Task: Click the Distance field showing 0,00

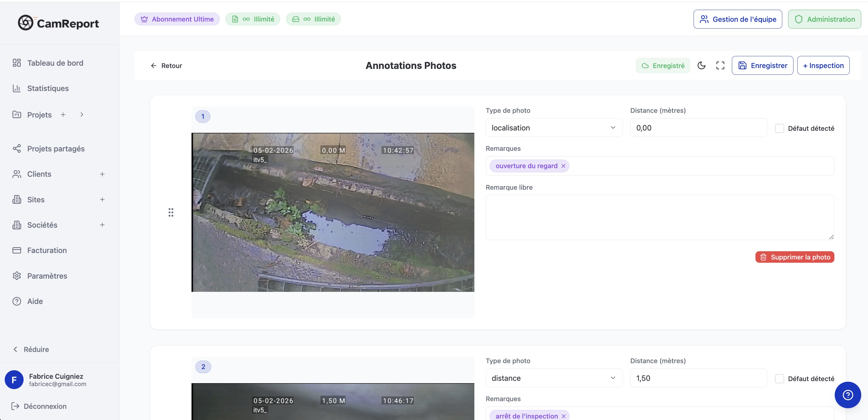Action: (x=699, y=128)
